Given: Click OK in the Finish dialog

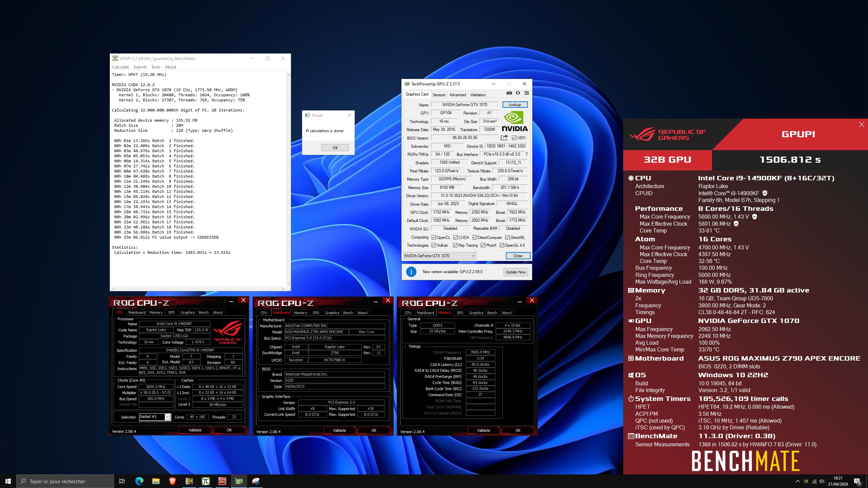Looking at the screenshot, I should click(x=335, y=148).
